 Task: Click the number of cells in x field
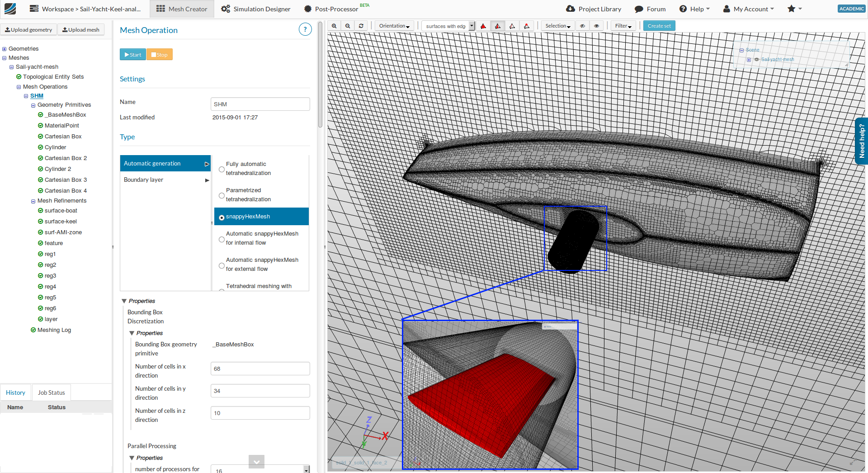[x=260, y=368]
